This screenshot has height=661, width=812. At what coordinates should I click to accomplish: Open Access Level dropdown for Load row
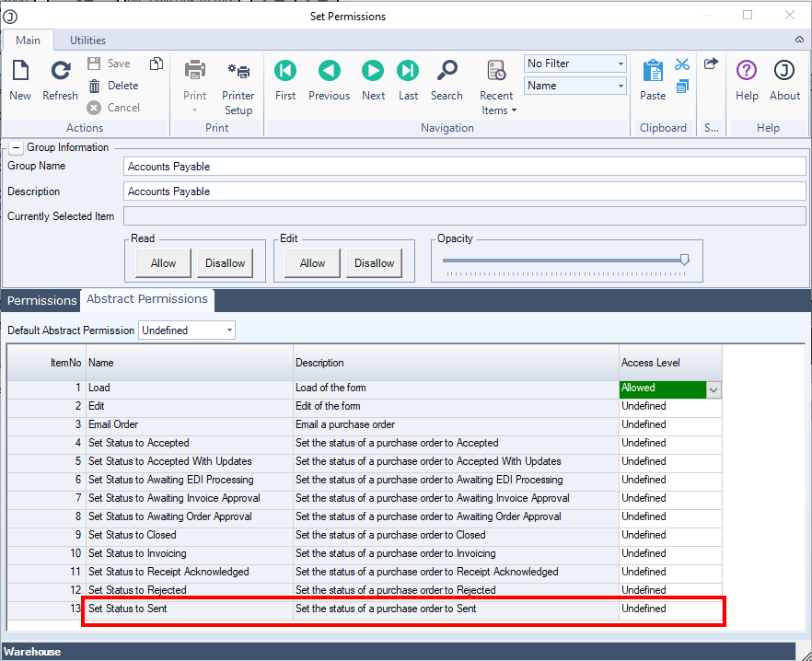pyautogui.click(x=713, y=389)
